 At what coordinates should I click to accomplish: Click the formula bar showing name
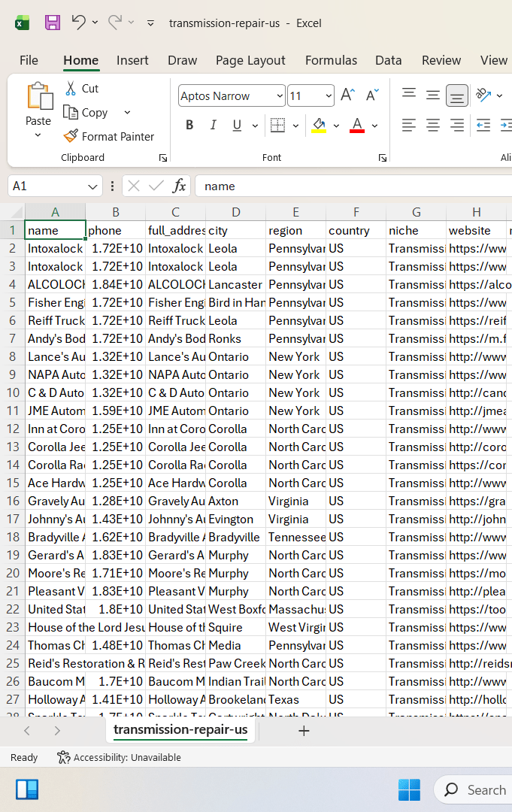tap(353, 186)
